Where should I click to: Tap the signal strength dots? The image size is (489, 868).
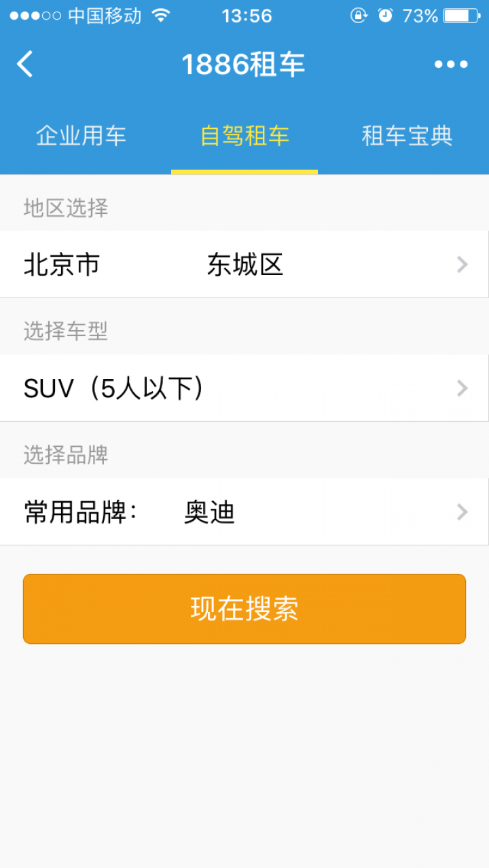point(35,15)
